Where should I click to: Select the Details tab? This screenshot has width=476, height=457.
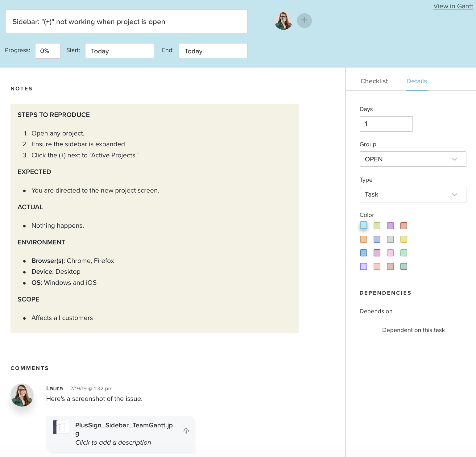416,81
